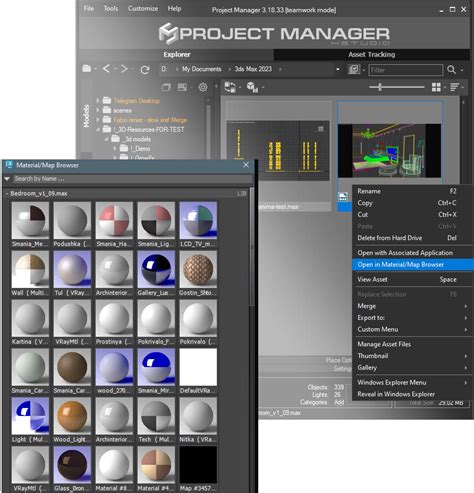Viewport: 474px width, 493px height.
Task: Choose View Asset in the context menu
Action: (x=413, y=279)
